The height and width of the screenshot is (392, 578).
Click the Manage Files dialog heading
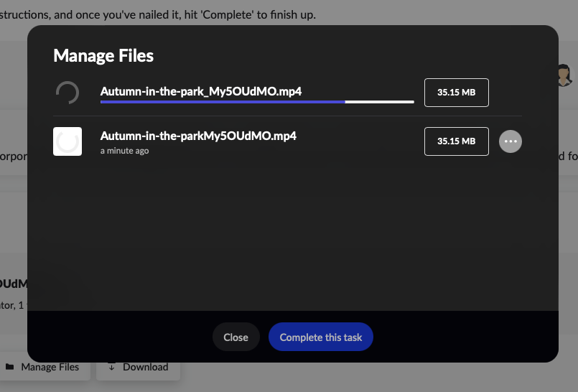tap(103, 55)
